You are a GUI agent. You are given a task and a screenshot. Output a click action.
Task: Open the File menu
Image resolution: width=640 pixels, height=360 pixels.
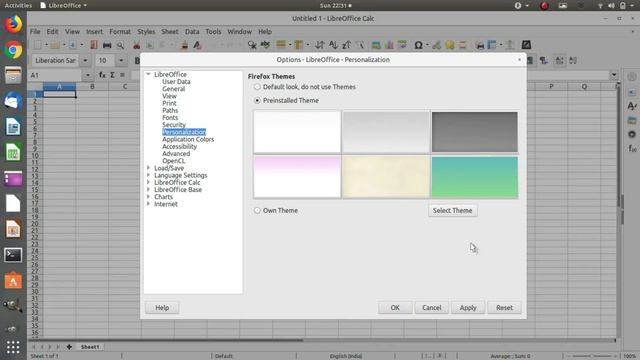(35, 31)
